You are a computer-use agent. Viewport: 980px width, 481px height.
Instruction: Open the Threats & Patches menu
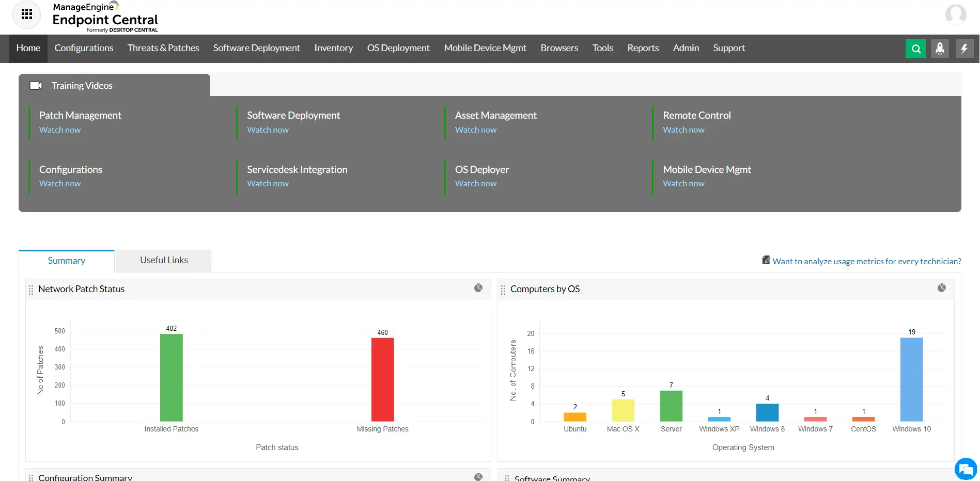click(x=163, y=48)
